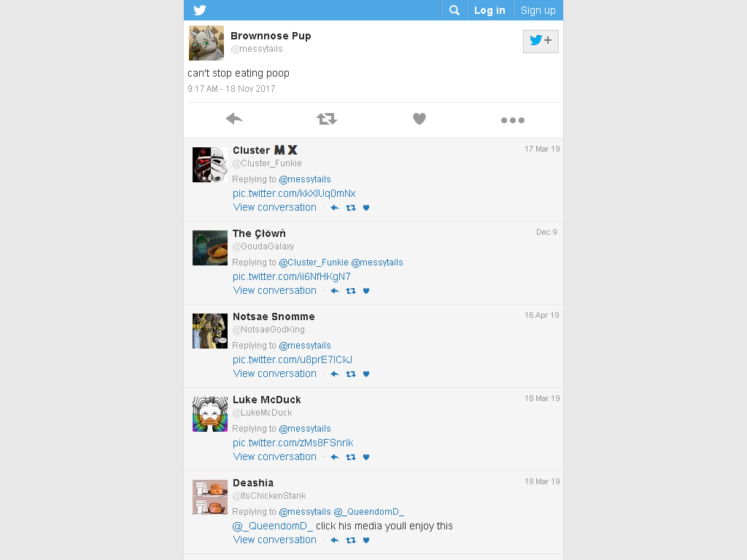The width and height of the screenshot is (747, 560).
Task: Click the Twitter bird home icon
Action: (200, 10)
